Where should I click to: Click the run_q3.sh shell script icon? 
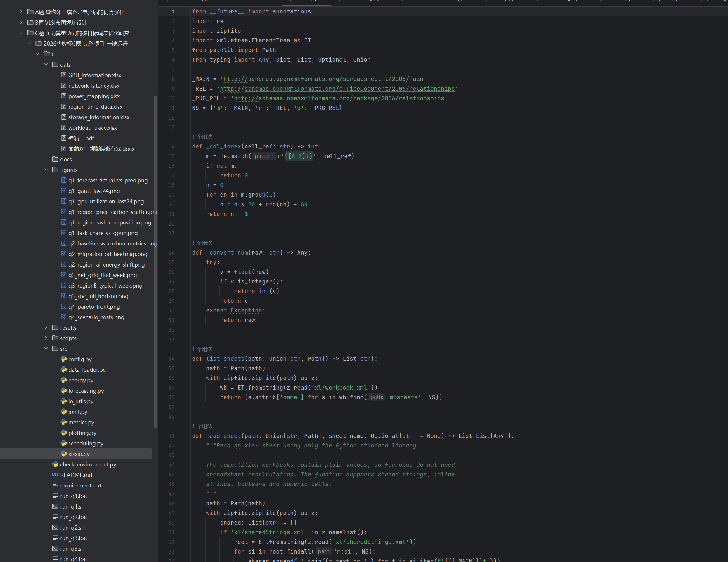tap(55, 548)
